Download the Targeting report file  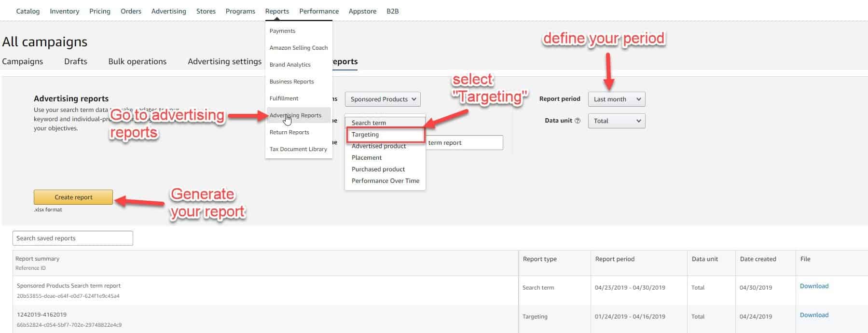pos(813,315)
